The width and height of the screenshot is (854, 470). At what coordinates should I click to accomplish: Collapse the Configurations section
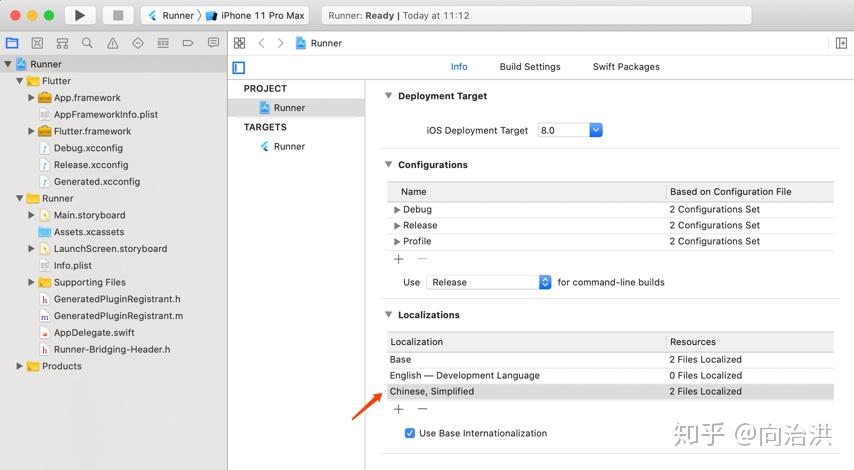pyautogui.click(x=388, y=164)
